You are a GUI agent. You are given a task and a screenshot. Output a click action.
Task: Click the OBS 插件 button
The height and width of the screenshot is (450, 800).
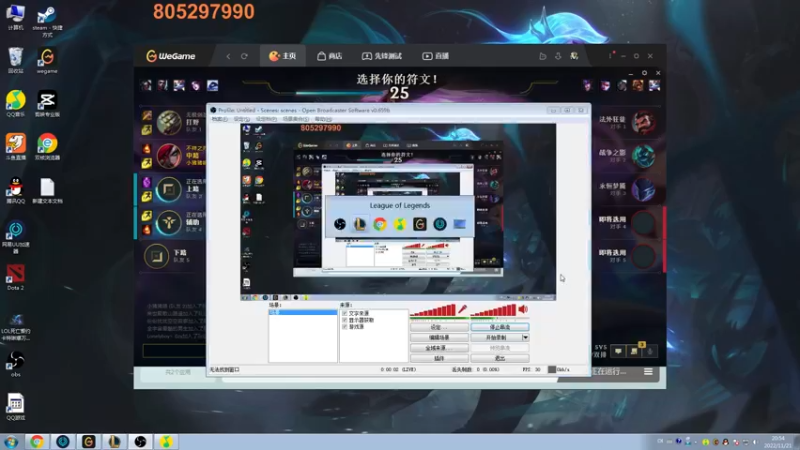(x=439, y=358)
